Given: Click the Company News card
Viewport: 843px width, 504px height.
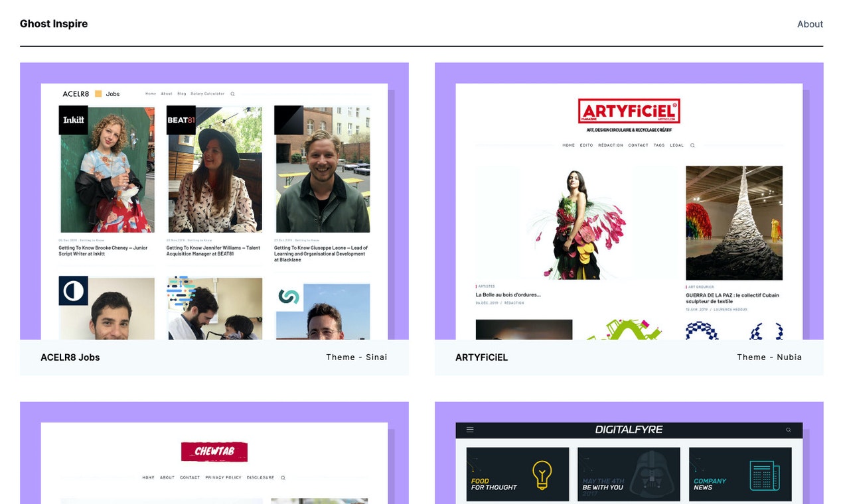Looking at the screenshot, I should [x=740, y=474].
